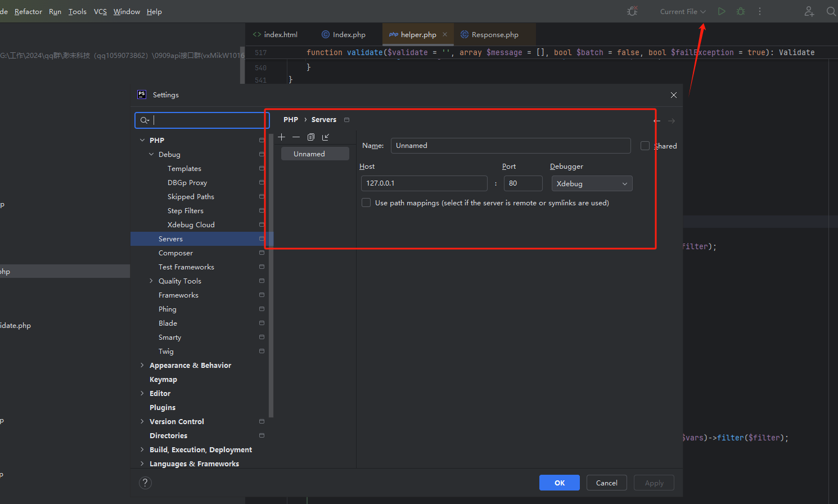Viewport: 838px width, 504px height.
Task: Open the Code With Me user icon
Action: tap(809, 11)
